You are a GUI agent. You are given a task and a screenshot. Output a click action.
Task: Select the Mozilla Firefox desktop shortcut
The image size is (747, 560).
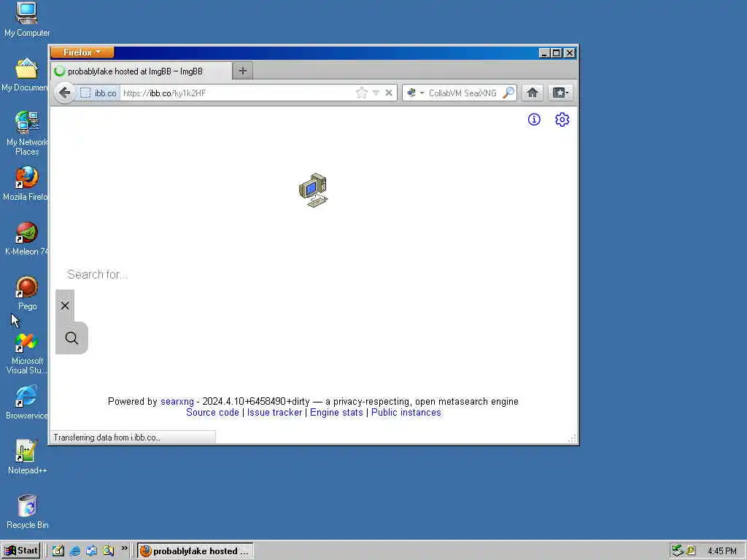coord(25,184)
